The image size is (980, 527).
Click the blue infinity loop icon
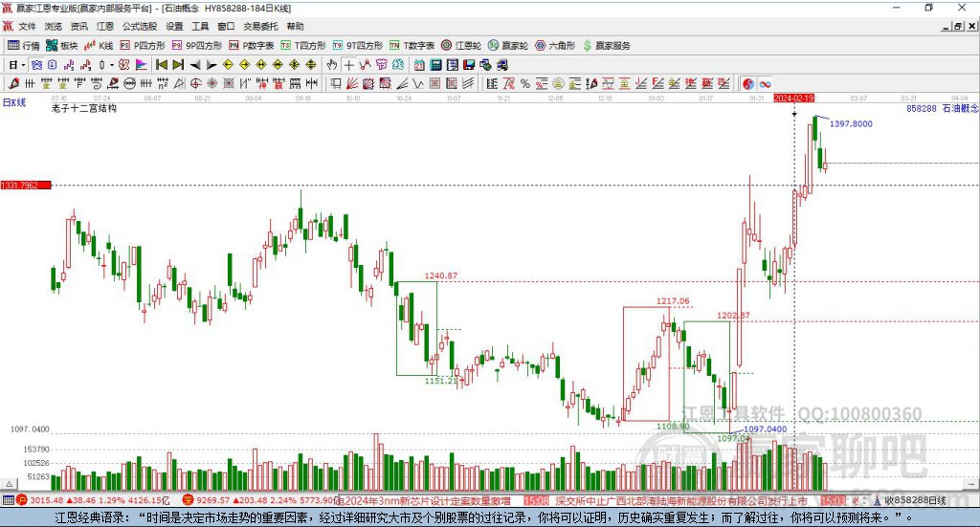coord(765,83)
